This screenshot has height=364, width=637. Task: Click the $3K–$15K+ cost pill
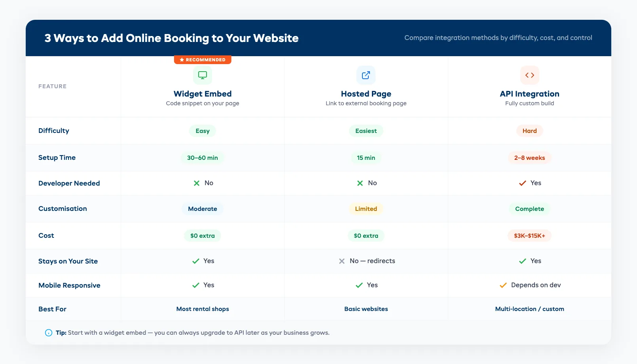(x=529, y=235)
